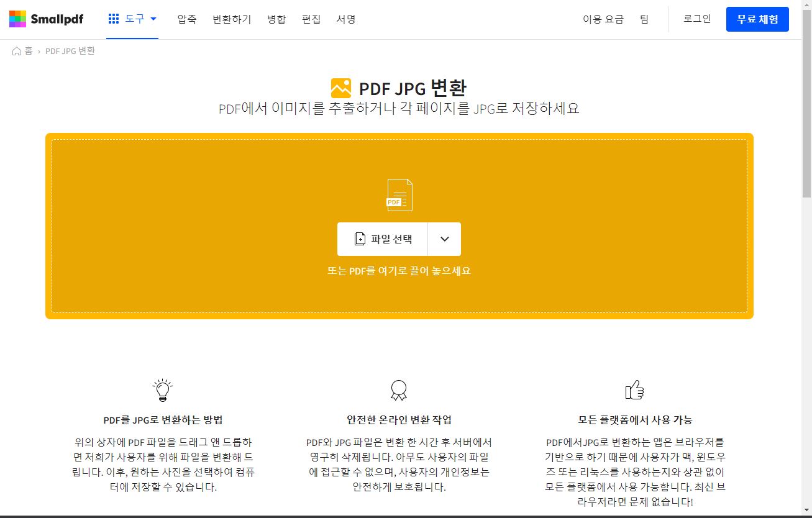812x518 pixels.
Task: Go to 홈 breadcrumb with house icon
Action: pyautogui.click(x=22, y=51)
